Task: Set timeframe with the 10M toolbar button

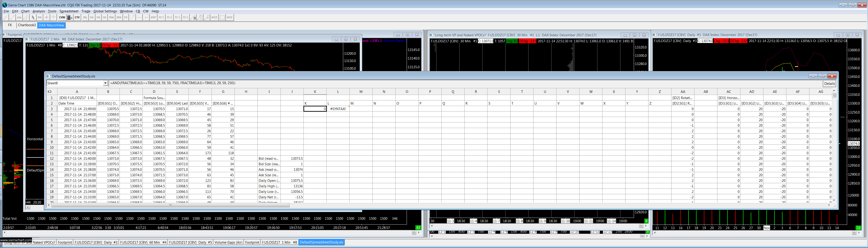Action: point(111,17)
